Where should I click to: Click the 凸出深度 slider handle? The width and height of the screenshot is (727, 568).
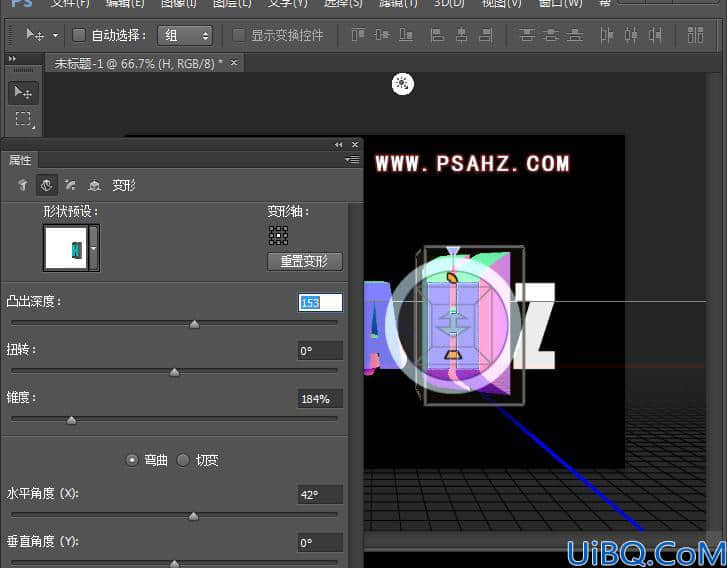(195, 324)
